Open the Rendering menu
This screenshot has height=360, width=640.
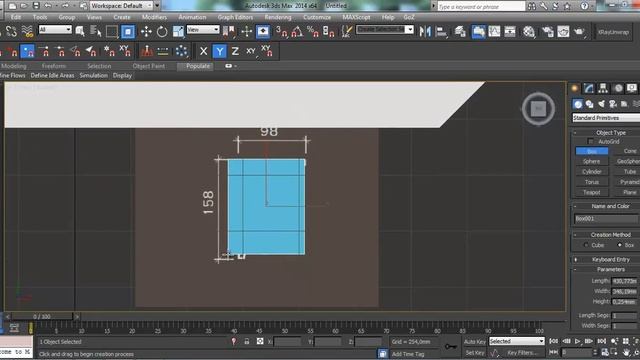coord(278,17)
